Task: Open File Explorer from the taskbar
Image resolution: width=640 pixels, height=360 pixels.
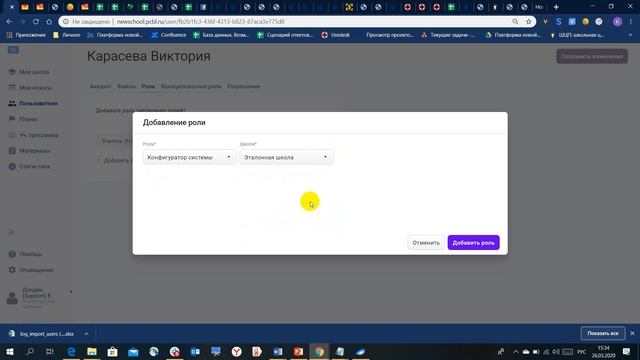Action: (x=92, y=351)
